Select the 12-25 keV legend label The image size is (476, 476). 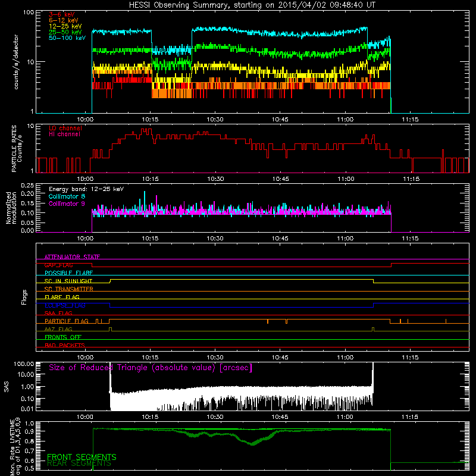tap(65, 26)
